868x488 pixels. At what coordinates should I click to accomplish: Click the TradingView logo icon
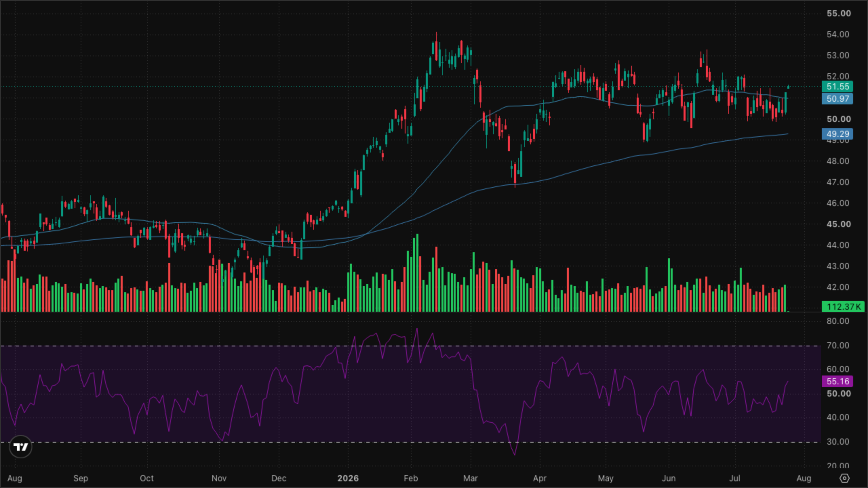point(21,447)
